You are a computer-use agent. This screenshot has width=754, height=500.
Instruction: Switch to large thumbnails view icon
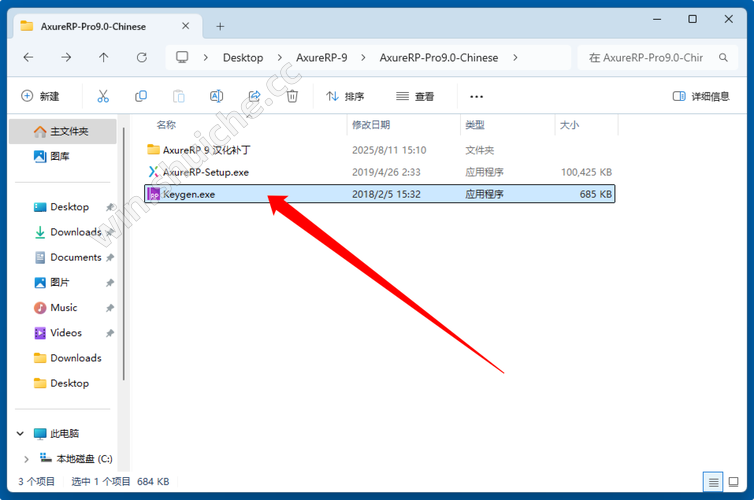point(733,482)
